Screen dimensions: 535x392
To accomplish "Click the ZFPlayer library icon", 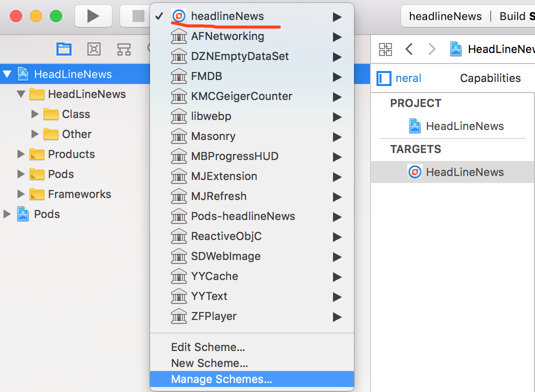I will 179,316.
